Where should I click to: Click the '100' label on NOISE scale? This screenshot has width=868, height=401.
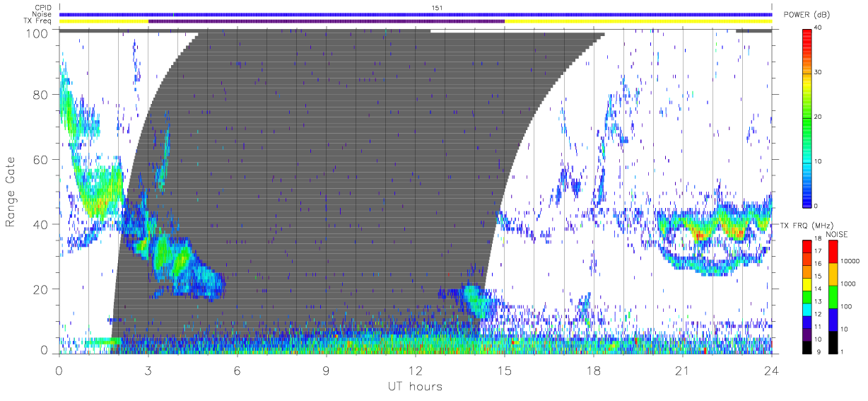847,306
